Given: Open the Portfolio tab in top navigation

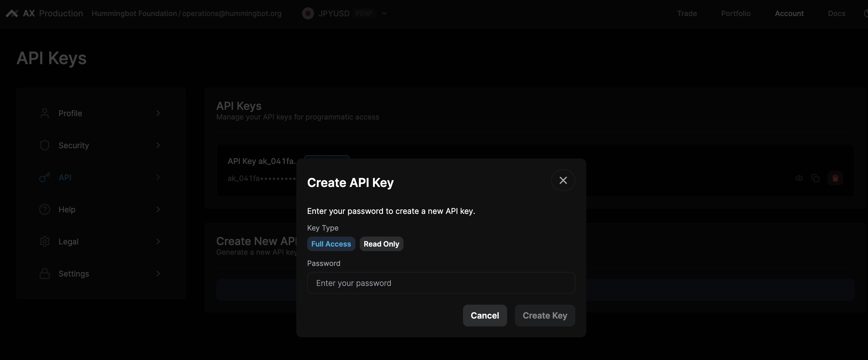Looking at the screenshot, I should tap(736, 14).
